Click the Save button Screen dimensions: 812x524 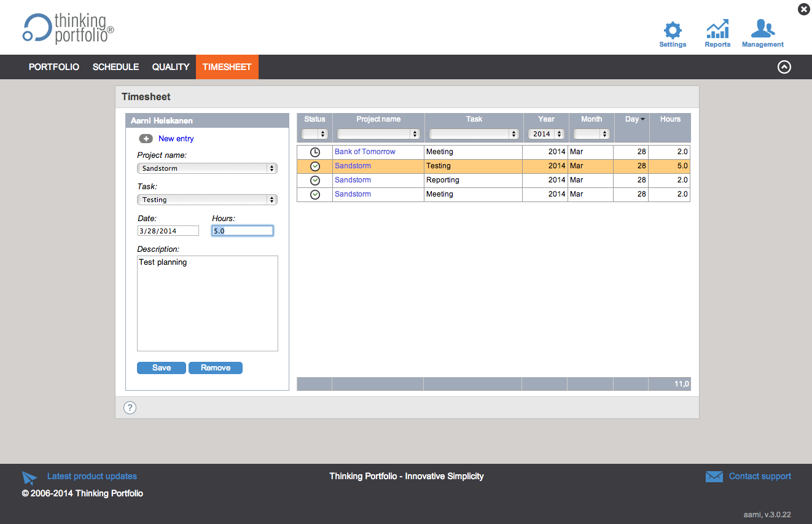pos(162,368)
